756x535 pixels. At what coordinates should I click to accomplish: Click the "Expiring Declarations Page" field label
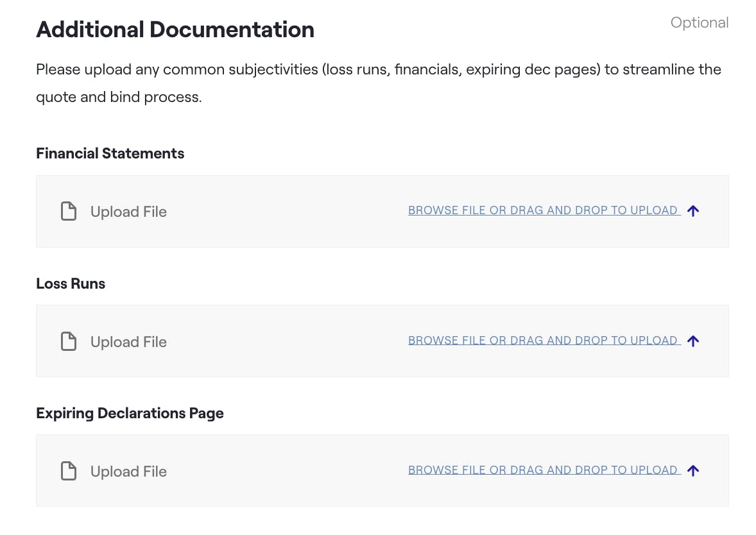point(130,413)
